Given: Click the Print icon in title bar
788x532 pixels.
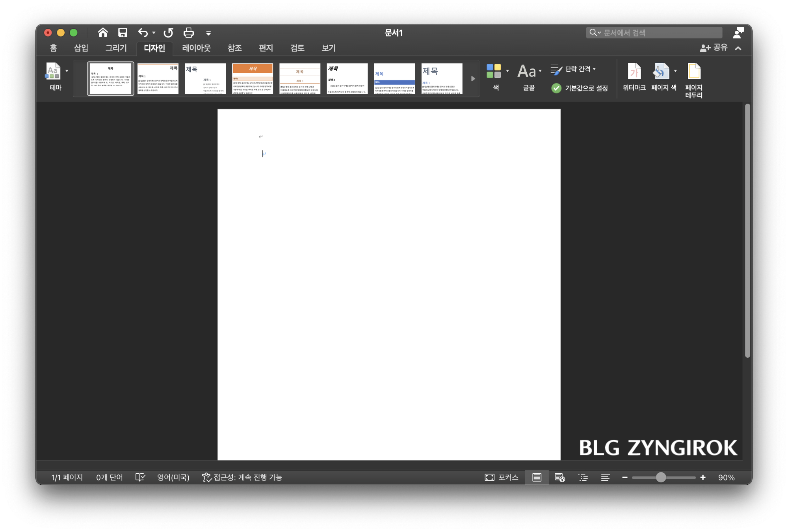Looking at the screenshot, I should point(188,33).
